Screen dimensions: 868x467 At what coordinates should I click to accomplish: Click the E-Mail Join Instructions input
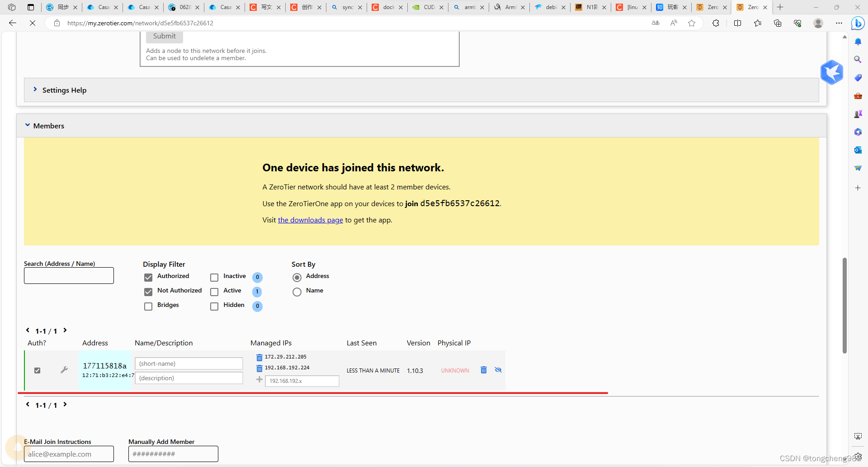[69, 454]
